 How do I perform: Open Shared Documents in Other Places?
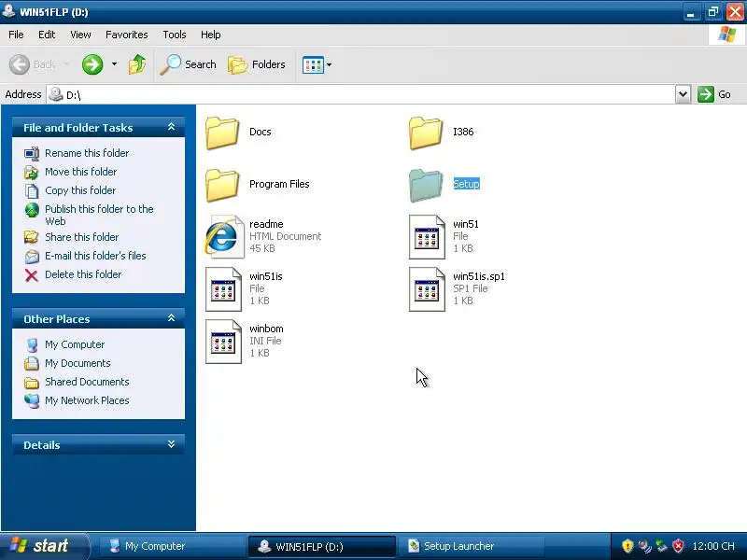(x=87, y=382)
